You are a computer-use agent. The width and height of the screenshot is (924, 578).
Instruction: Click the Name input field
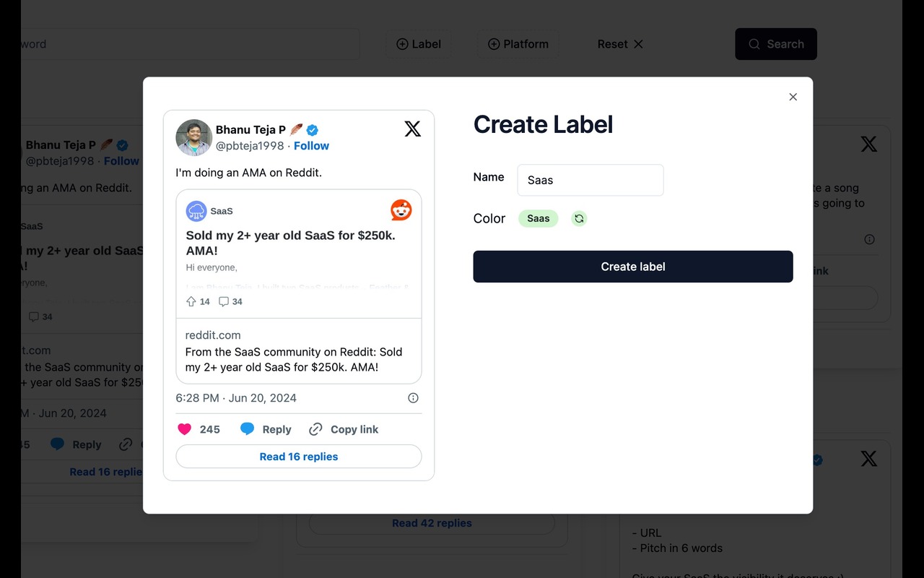click(x=590, y=180)
